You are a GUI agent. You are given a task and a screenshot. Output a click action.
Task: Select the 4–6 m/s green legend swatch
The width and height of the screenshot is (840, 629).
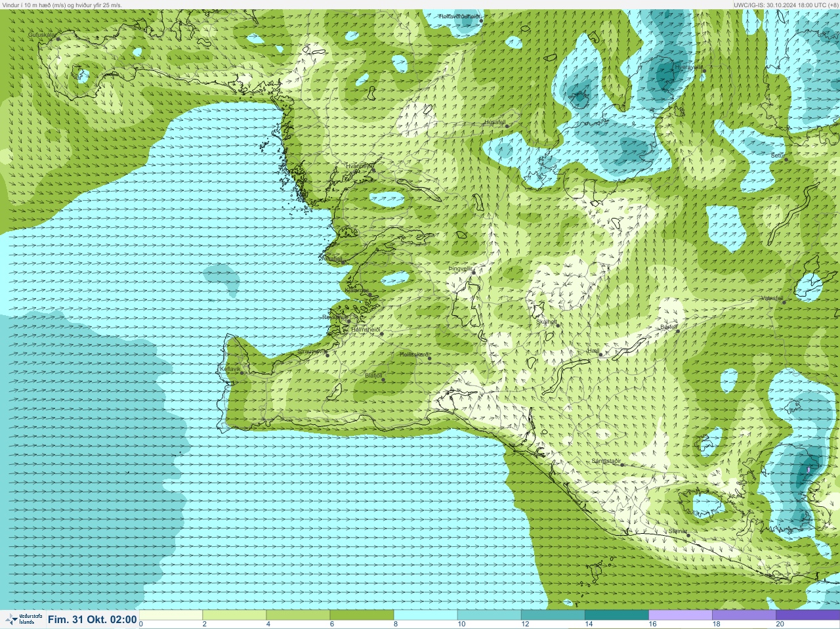(298, 615)
